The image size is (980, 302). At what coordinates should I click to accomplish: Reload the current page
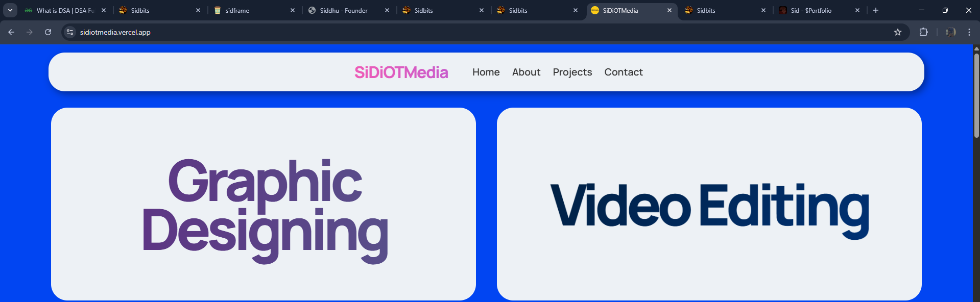pyautogui.click(x=48, y=32)
